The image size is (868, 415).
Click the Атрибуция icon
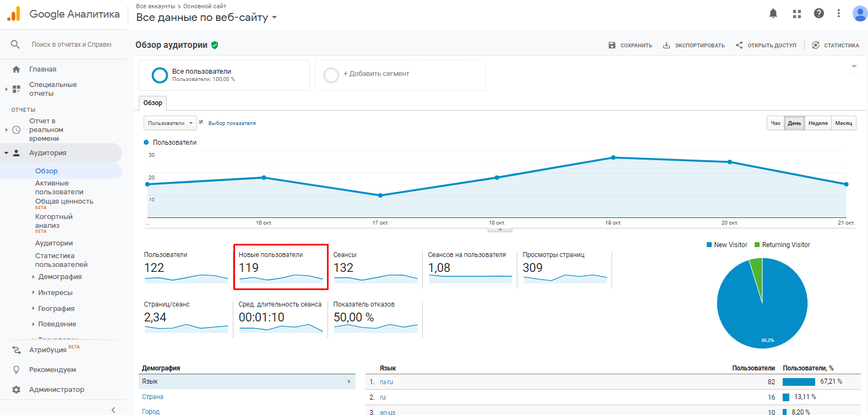click(17, 350)
